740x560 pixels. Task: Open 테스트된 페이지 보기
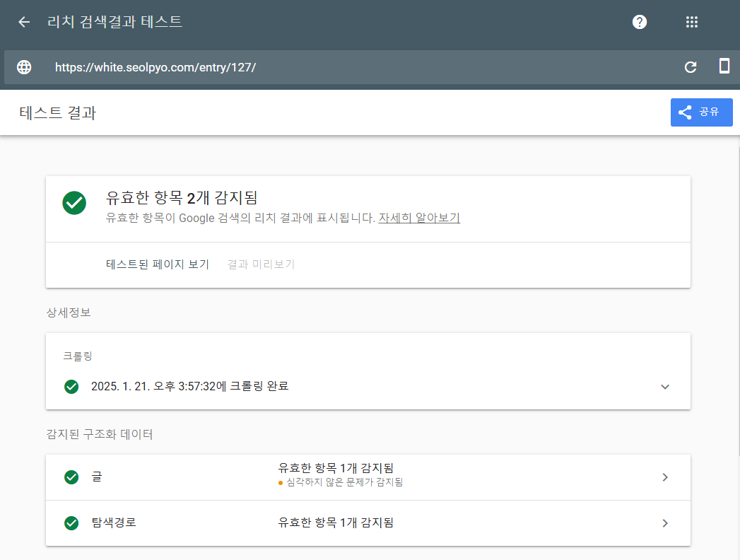point(158,264)
